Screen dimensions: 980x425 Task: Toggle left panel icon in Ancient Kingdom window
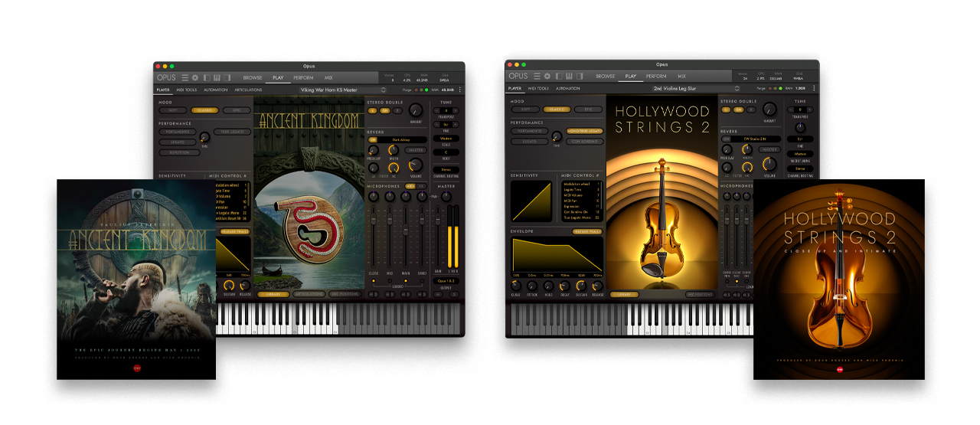click(207, 77)
